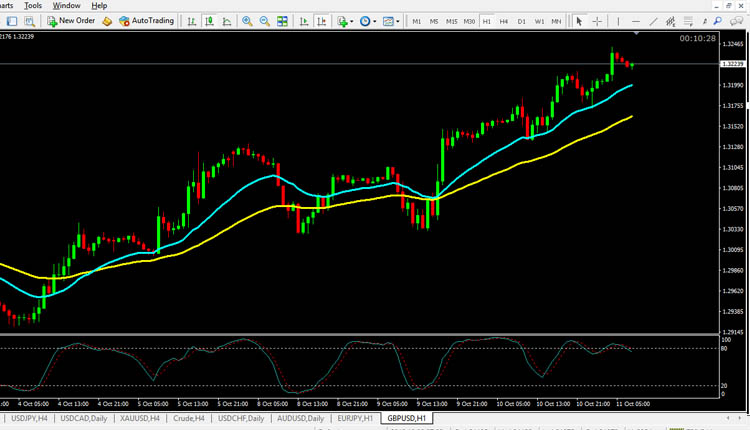
Task: Switch the chart to candlestick view
Action: click(210, 21)
